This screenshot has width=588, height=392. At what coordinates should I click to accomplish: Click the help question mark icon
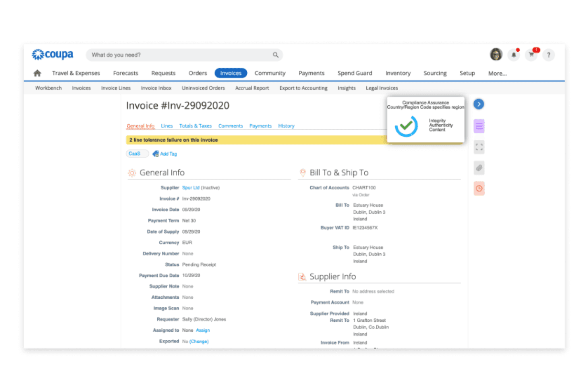(x=549, y=55)
